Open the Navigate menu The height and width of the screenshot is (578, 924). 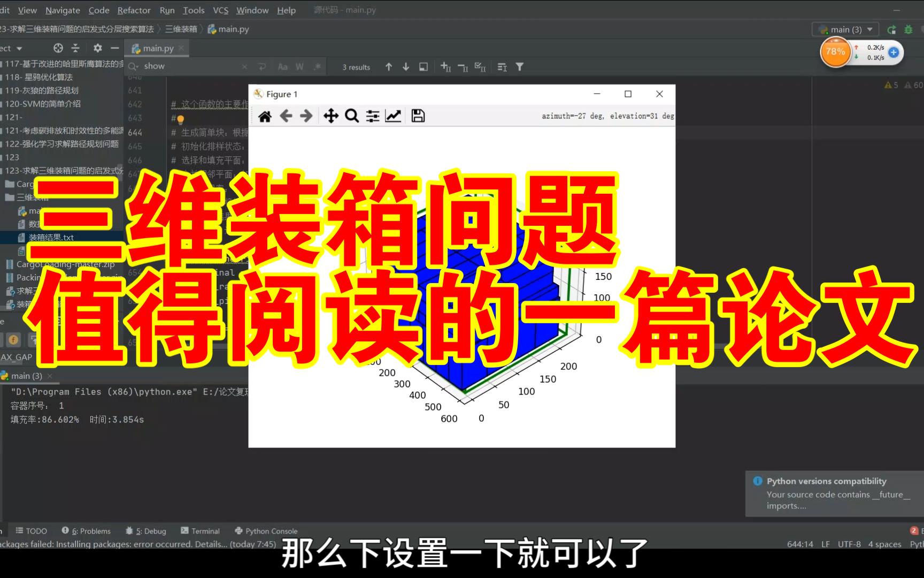(x=62, y=10)
